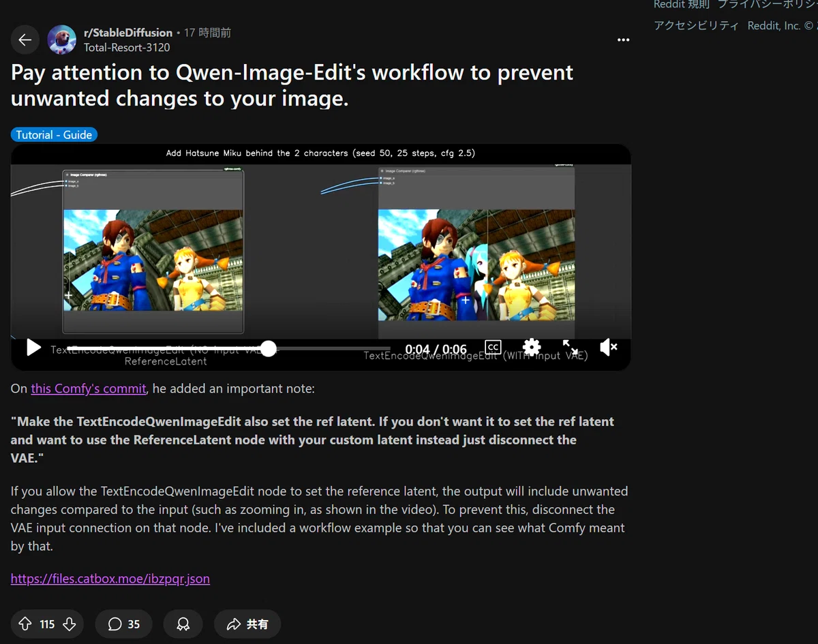The width and height of the screenshot is (818, 644).
Task: Click the 0:04 / 0:06 time display
Action: tap(436, 350)
